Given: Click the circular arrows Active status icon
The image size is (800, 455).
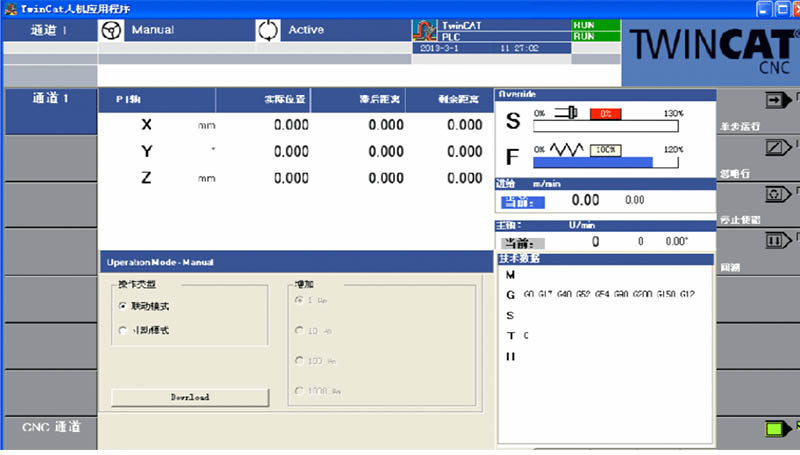Looking at the screenshot, I should pyautogui.click(x=268, y=30).
